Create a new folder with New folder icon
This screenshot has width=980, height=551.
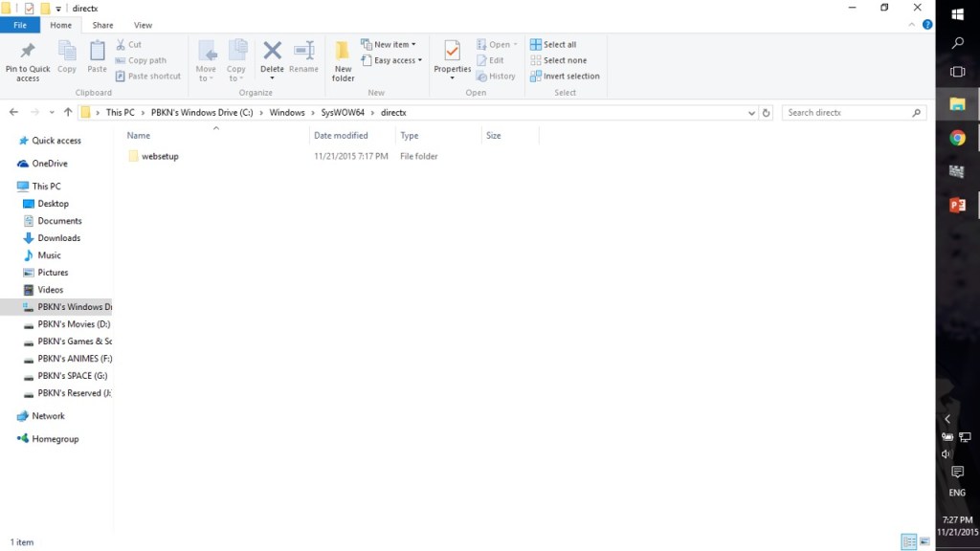pyautogui.click(x=343, y=53)
